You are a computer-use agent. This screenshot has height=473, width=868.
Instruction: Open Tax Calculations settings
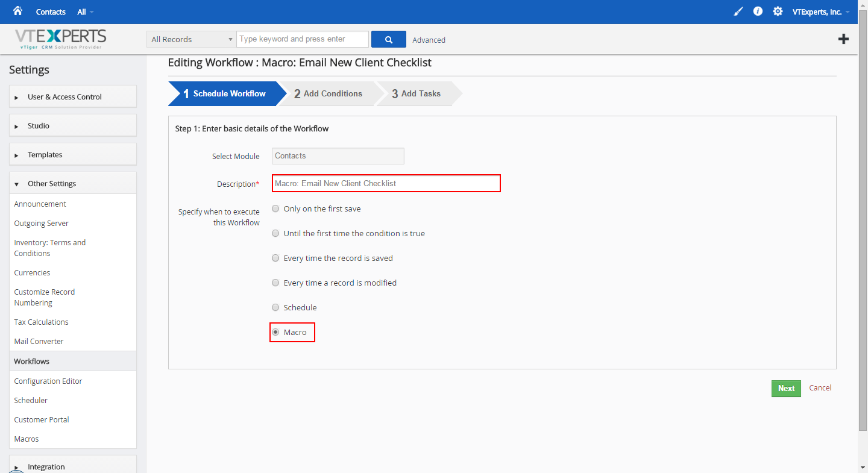click(42, 322)
